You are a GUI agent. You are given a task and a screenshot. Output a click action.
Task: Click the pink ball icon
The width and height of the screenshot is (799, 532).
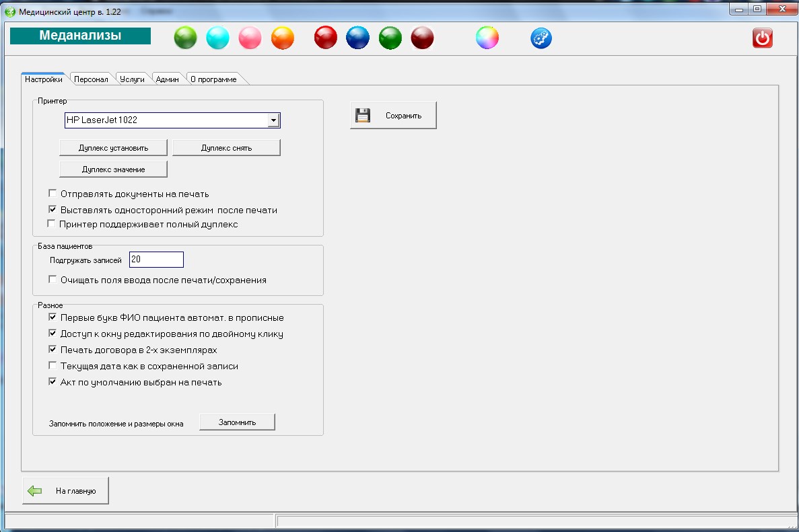click(250, 38)
